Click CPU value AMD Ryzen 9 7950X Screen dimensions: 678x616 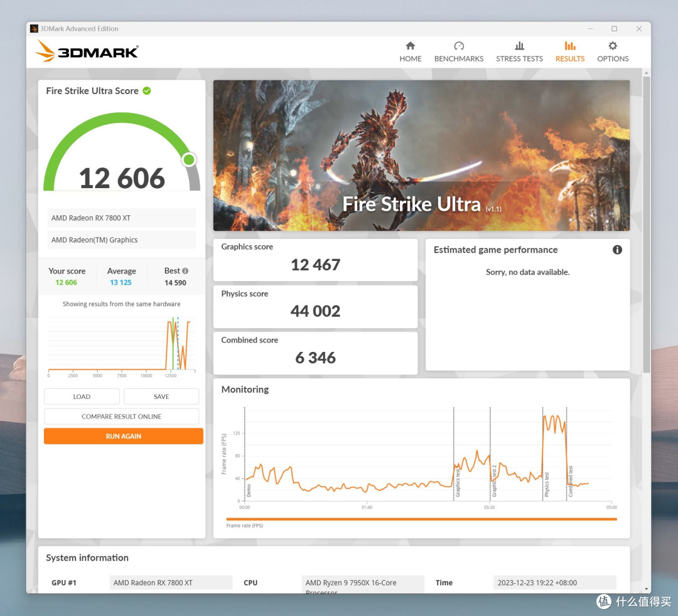pyautogui.click(x=363, y=584)
